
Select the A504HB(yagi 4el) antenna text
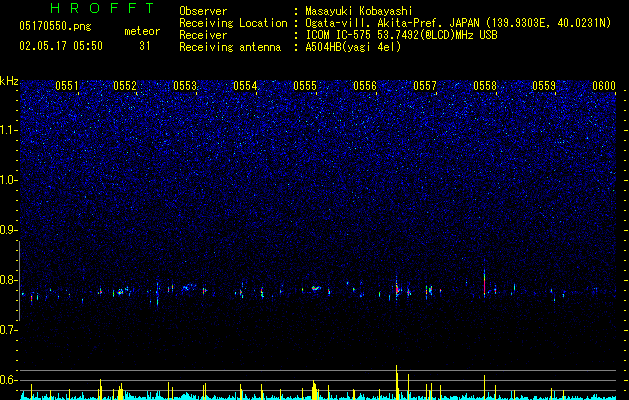tap(353, 47)
